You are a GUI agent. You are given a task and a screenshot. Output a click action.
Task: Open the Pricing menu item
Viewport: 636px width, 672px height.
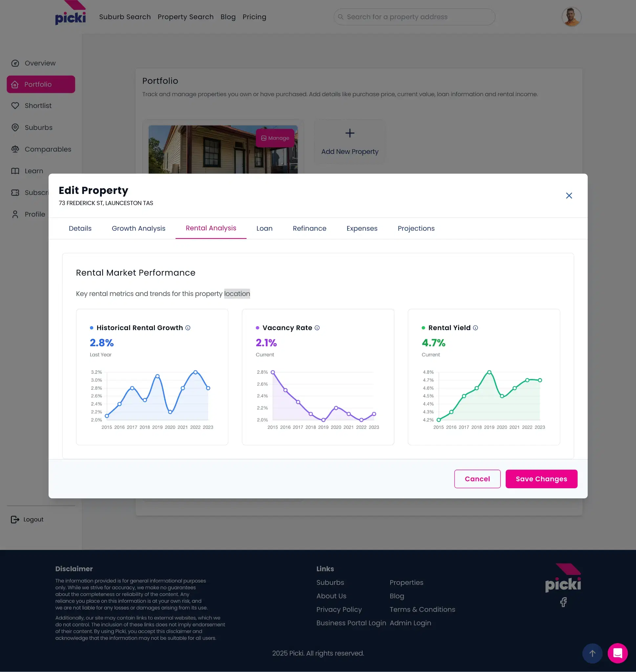254,17
